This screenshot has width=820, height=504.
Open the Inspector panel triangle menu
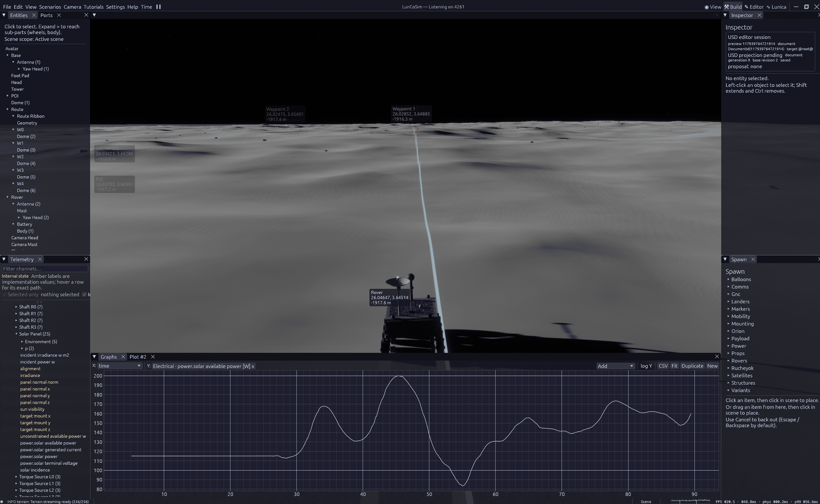[725, 15]
